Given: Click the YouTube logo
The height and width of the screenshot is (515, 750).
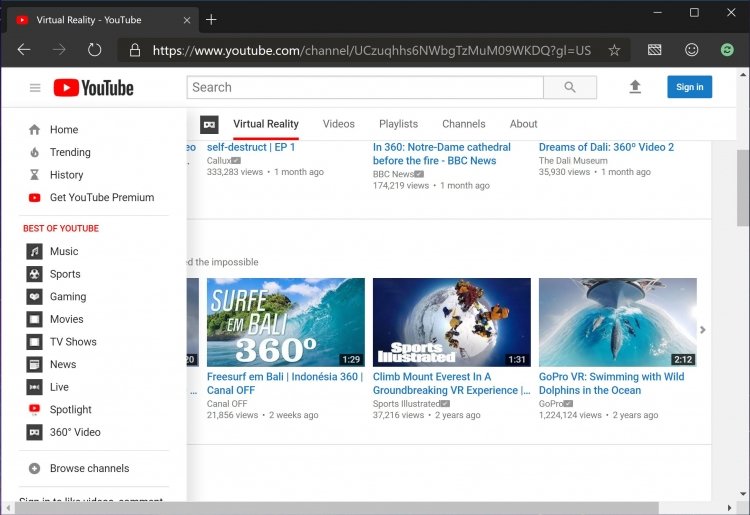Looking at the screenshot, I should [93, 88].
